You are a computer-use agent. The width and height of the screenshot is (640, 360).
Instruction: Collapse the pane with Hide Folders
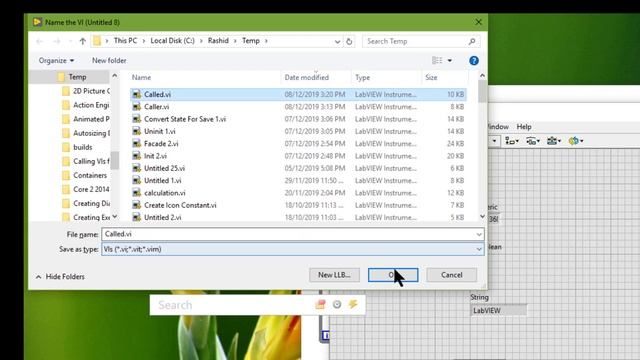[x=60, y=276]
